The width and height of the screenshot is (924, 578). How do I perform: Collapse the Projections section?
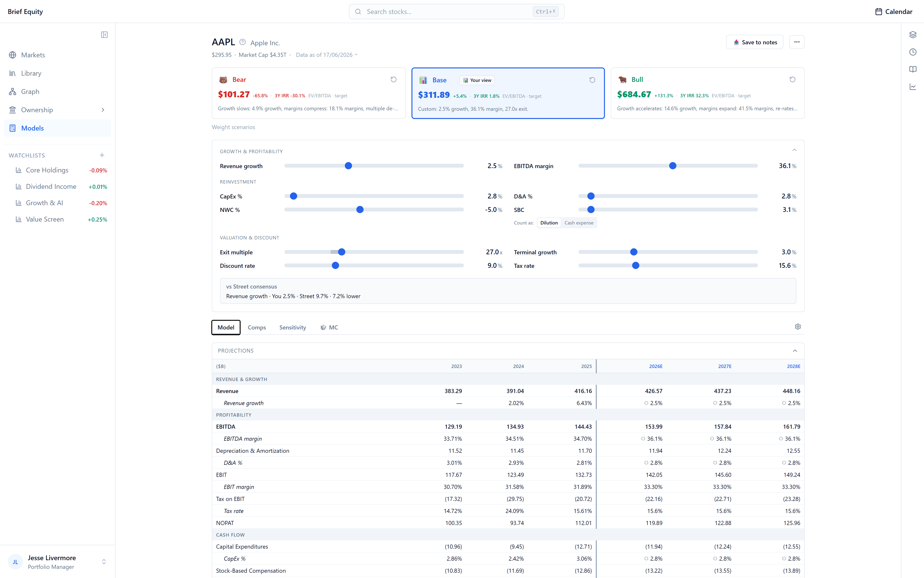pos(795,351)
